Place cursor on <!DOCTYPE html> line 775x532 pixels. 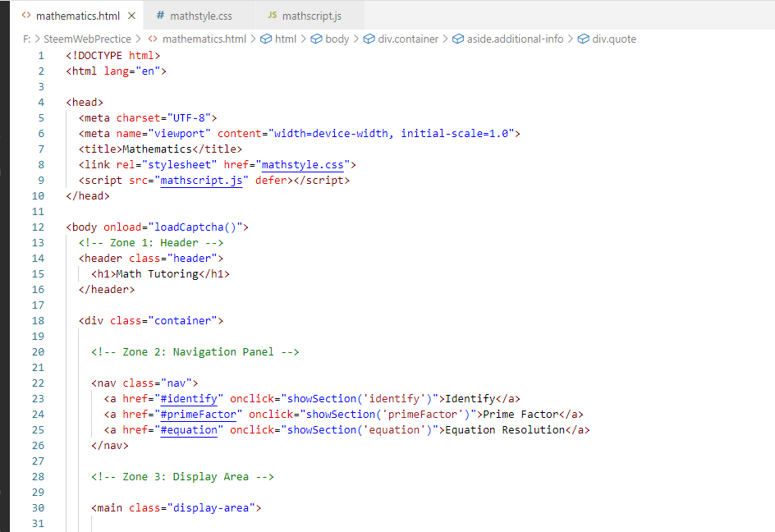pyautogui.click(x=113, y=55)
